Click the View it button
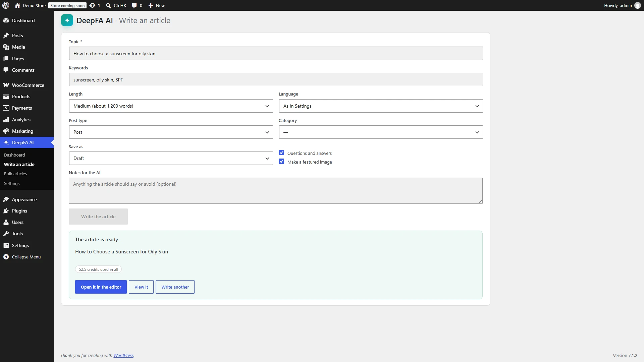This screenshot has width=644, height=362. tap(141, 287)
